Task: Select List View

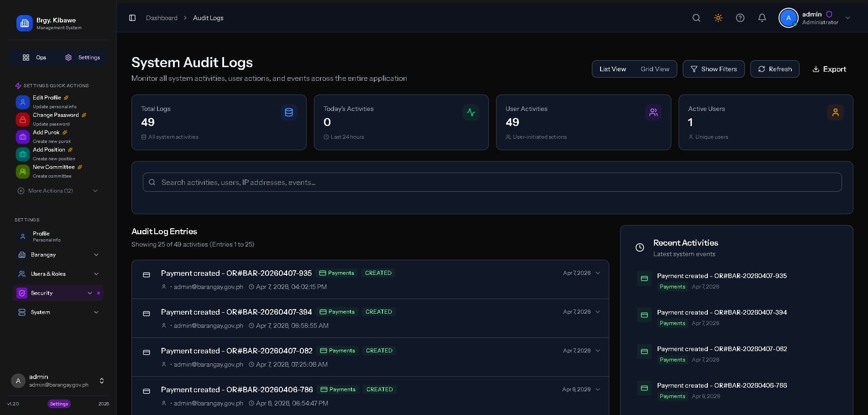Action: click(x=613, y=69)
